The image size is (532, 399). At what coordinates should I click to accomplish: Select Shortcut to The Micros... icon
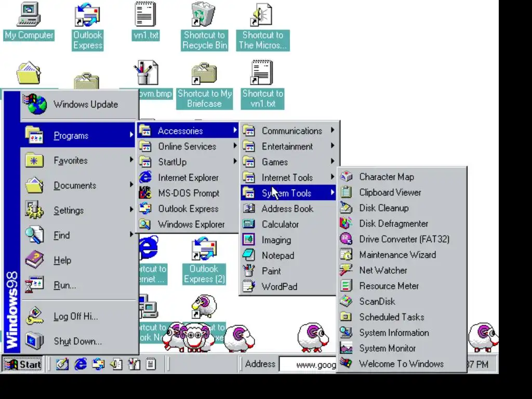(x=262, y=26)
